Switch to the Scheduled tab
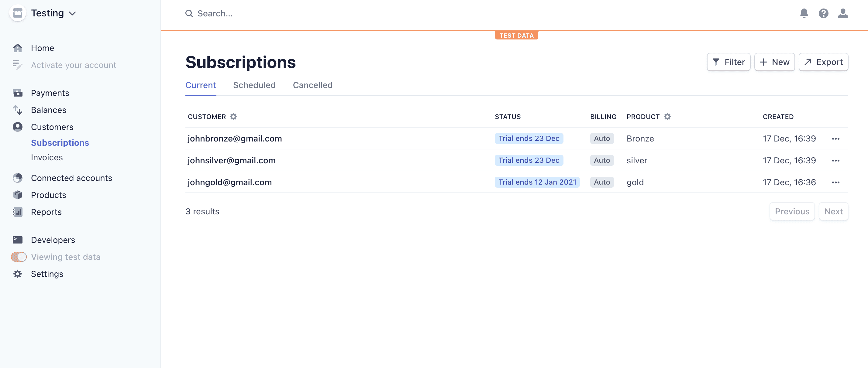 click(254, 85)
